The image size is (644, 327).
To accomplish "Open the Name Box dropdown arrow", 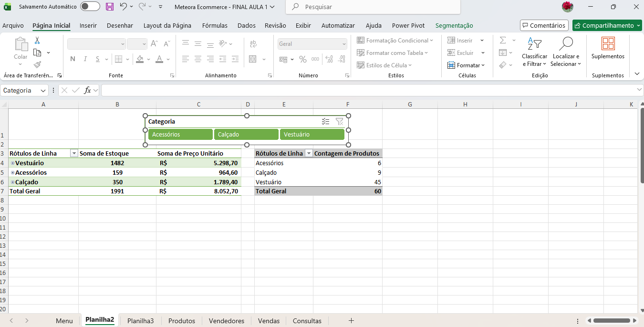I will pos(43,90).
